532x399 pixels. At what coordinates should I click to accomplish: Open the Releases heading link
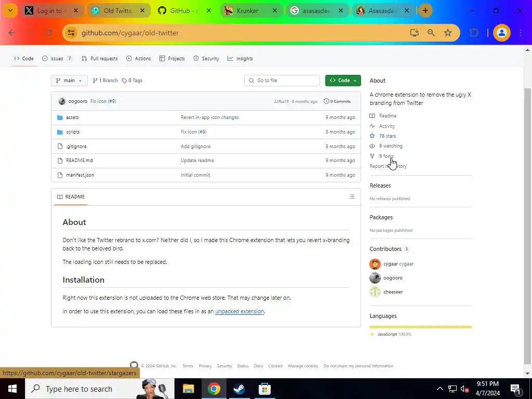[380, 185]
